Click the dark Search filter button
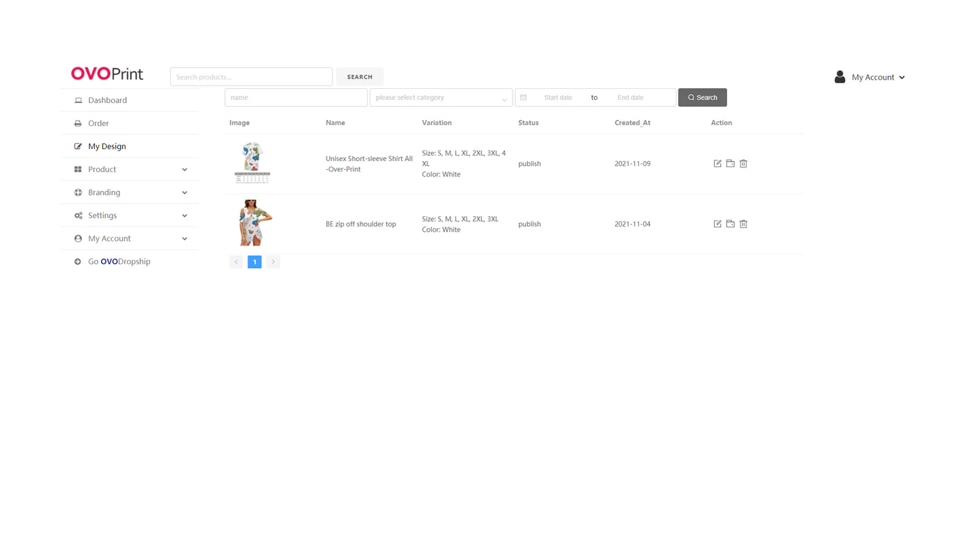The height and width of the screenshot is (551, 980). point(703,97)
